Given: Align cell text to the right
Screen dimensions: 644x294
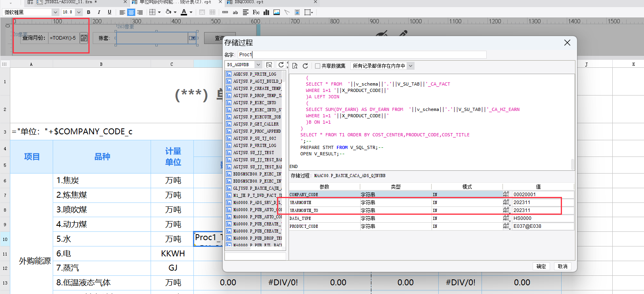Looking at the screenshot, I should tap(140, 12).
